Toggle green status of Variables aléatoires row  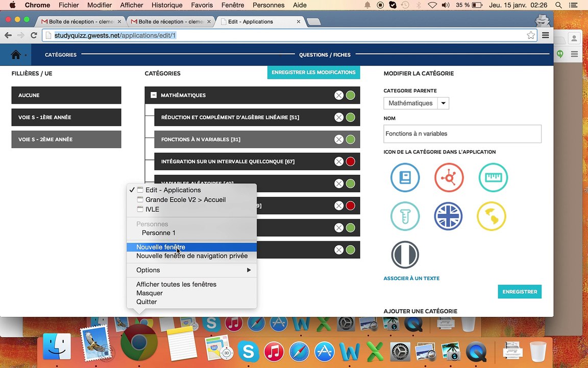pyautogui.click(x=350, y=183)
